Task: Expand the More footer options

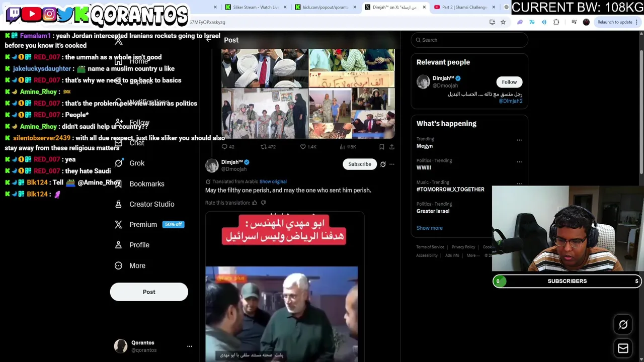Action: click(x=472, y=255)
